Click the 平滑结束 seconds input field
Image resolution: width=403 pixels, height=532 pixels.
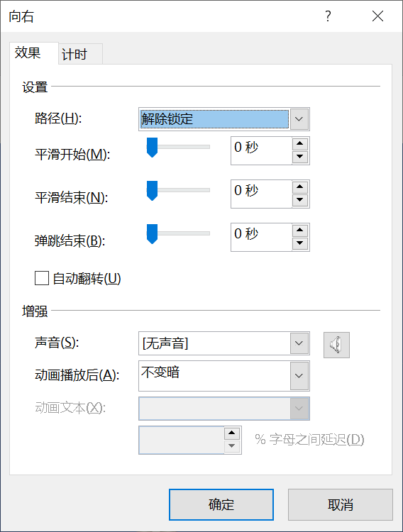(x=261, y=194)
